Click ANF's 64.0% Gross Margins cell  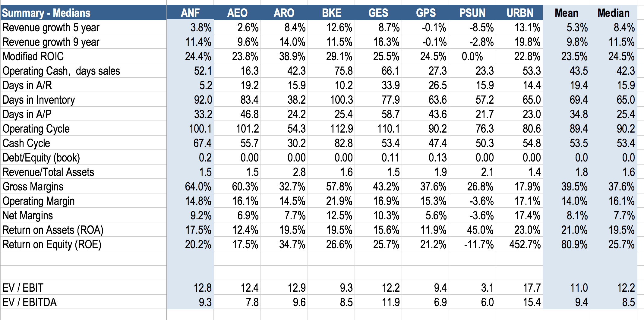(x=198, y=187)
